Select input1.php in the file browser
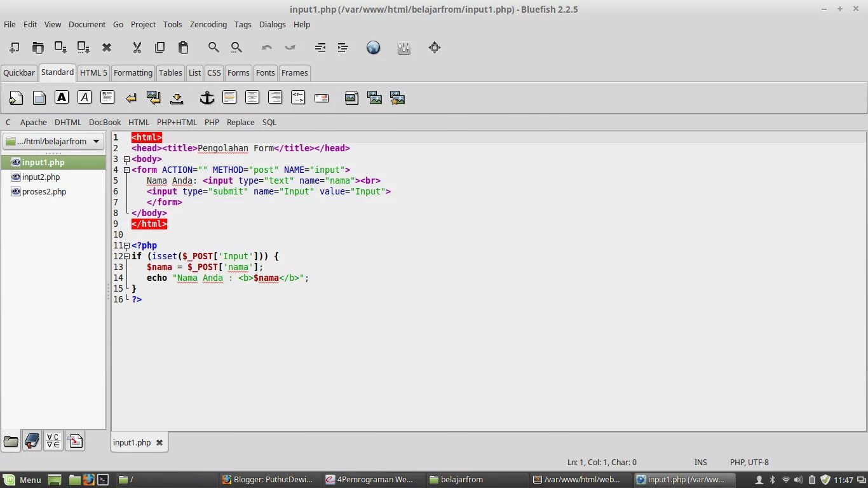The height and width of the screenshot is (488, 868). click(53, 163)
